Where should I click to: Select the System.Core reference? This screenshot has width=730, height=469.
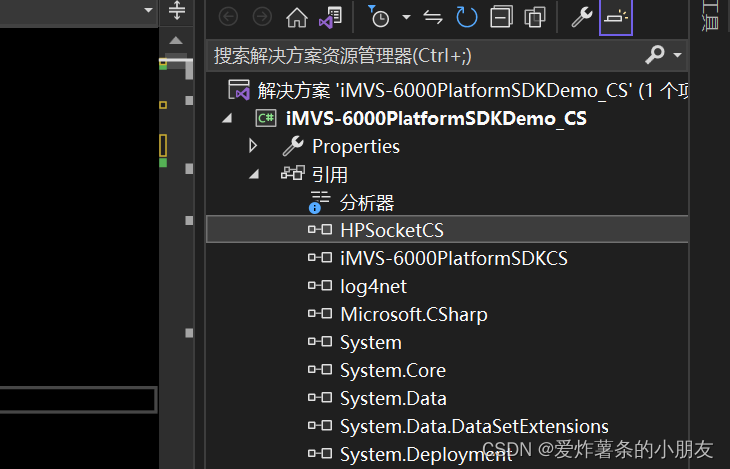tap(393, 371)
